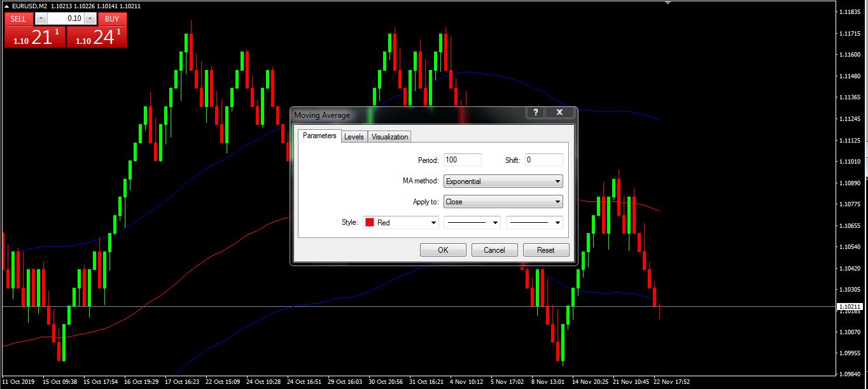868x389 pixels.
Task: Reset the Moving Average parameters
Action: [x=545, y=250]
